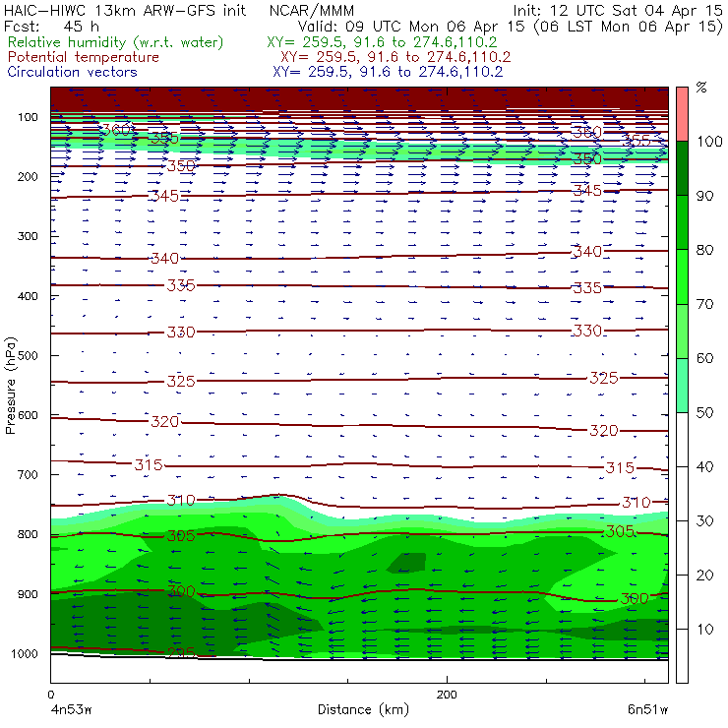Click the white 10–20% colorbar segment

pyautogui.click(x=682, y=602)
